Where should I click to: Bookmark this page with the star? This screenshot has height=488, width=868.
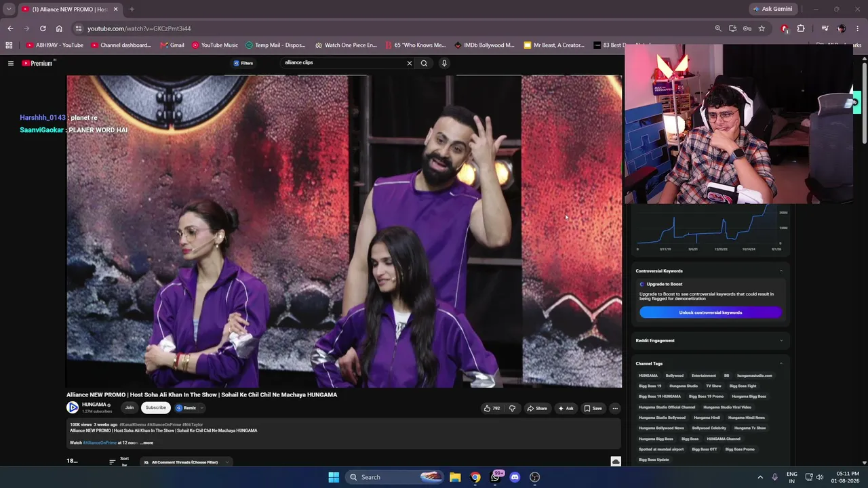pos(762,28)
